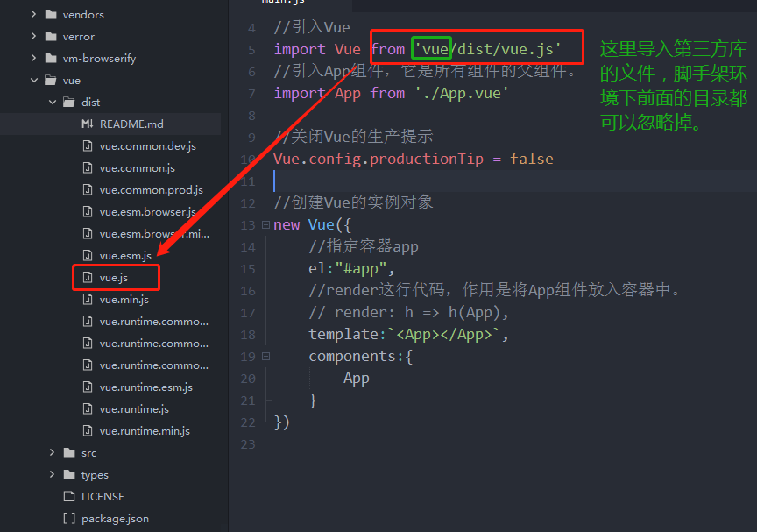Viewport: 757px width, 532px height.
Task: Click the file icon beside vue.runtime.esm.js
Action: (88, 387)
